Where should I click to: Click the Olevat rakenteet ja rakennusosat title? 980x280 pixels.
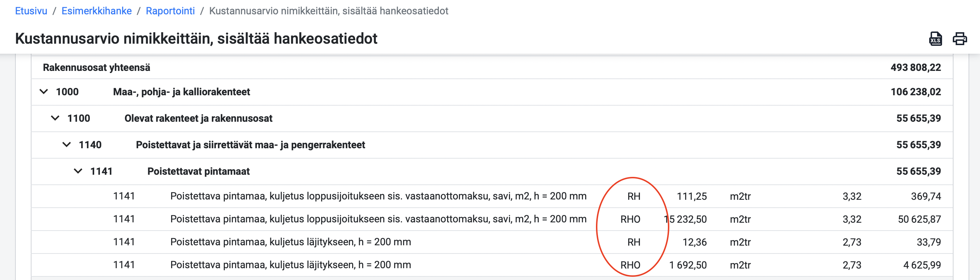pyautogui.click(x=198, y=118)
